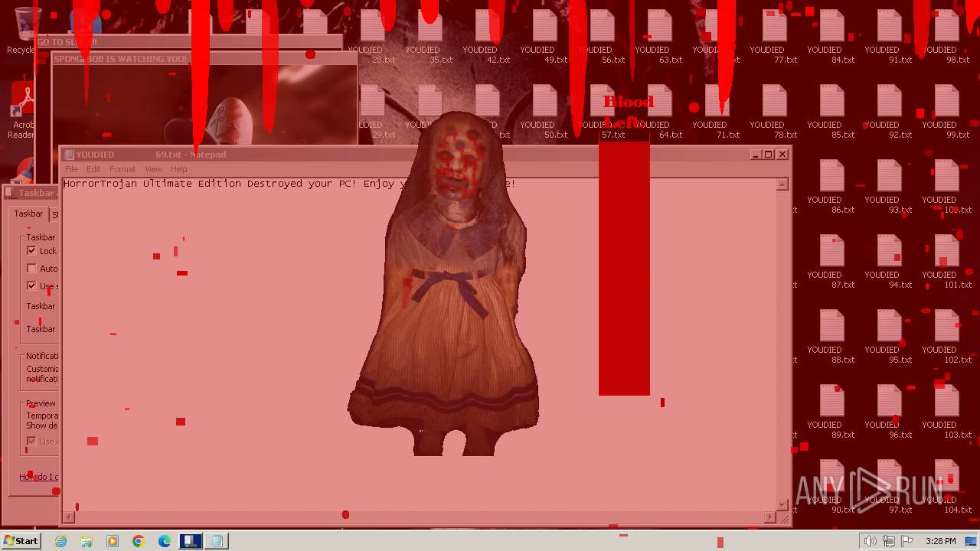Select the YOUDIED 89.txt file icon
Image resolution: width=980 pixels, height=551 pixels.
pos(831,412)
